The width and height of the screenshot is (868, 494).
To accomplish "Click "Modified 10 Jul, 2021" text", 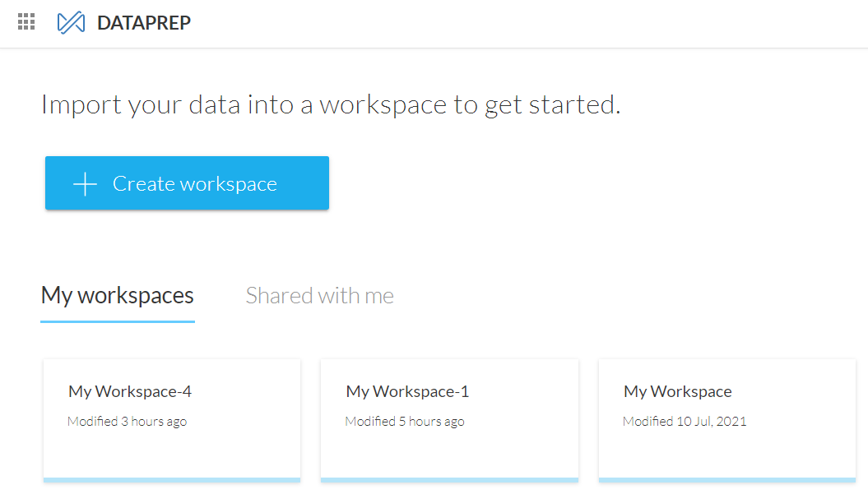I will 685,422.
